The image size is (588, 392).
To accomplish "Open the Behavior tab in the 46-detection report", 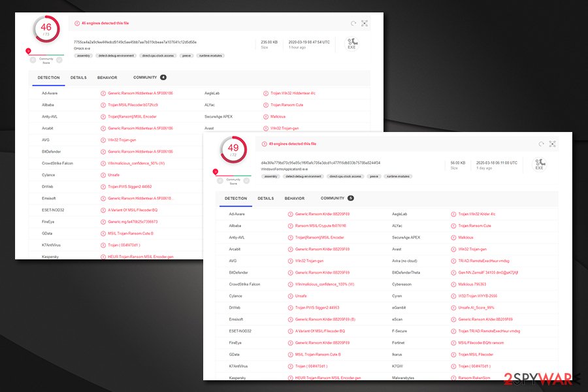I will click(107, 78).
